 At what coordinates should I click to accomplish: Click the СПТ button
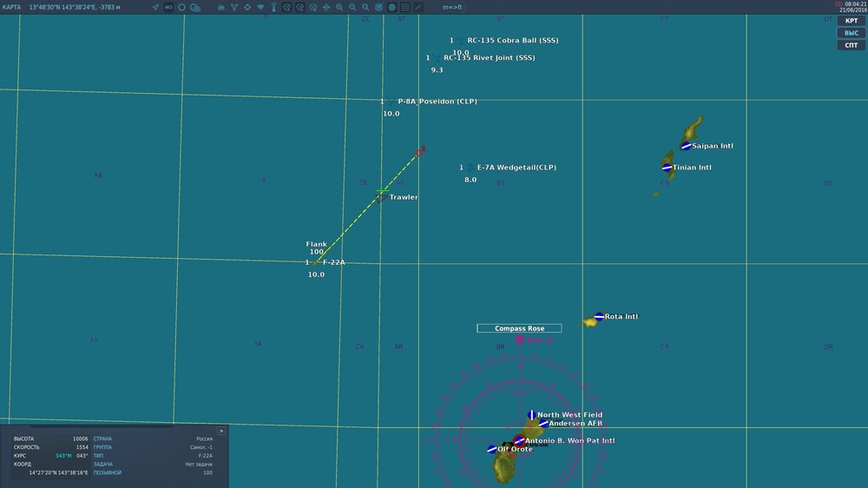[852, 45]
